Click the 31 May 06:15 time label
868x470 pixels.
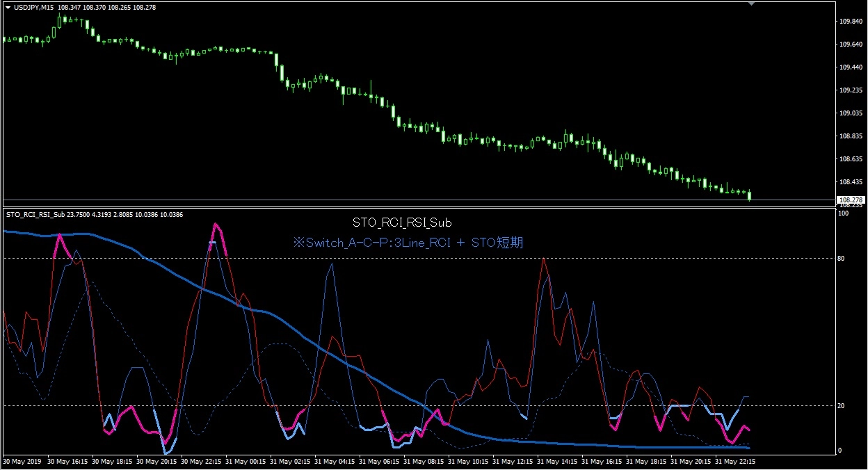(379, 461)
